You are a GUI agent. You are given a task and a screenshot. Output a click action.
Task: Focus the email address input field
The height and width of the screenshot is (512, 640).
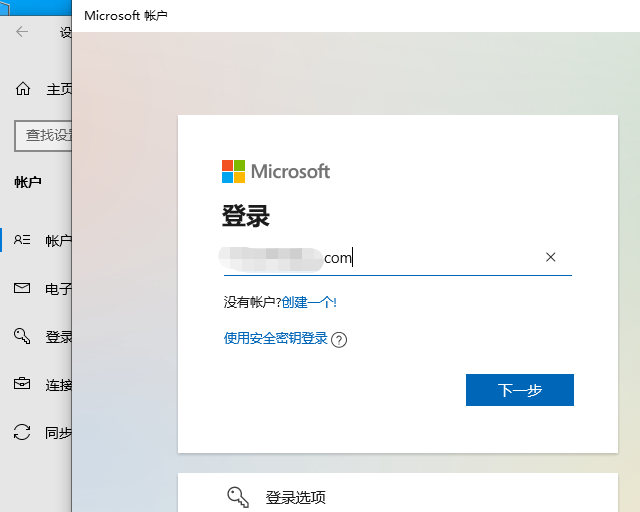click(x=398, y=258)
